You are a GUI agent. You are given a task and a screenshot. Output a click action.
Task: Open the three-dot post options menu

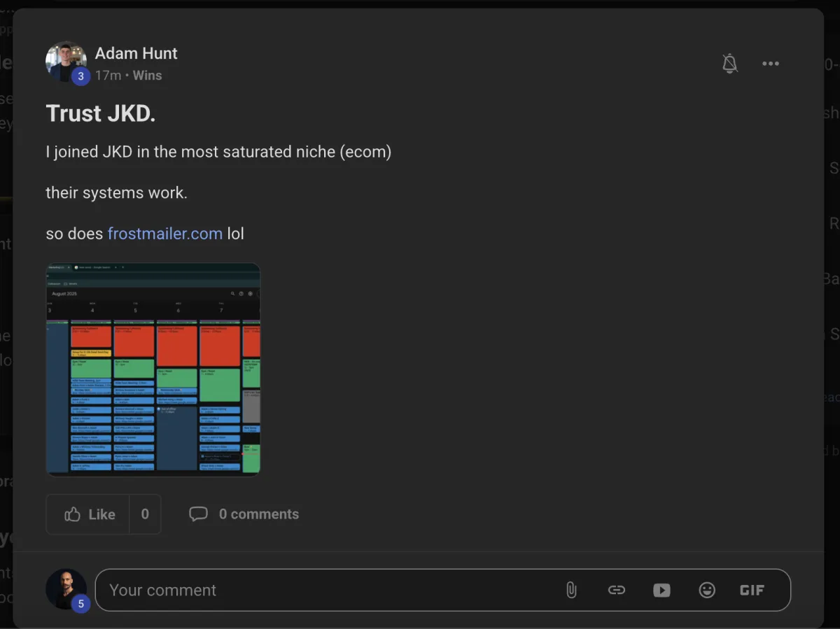(x=771, y=64)
